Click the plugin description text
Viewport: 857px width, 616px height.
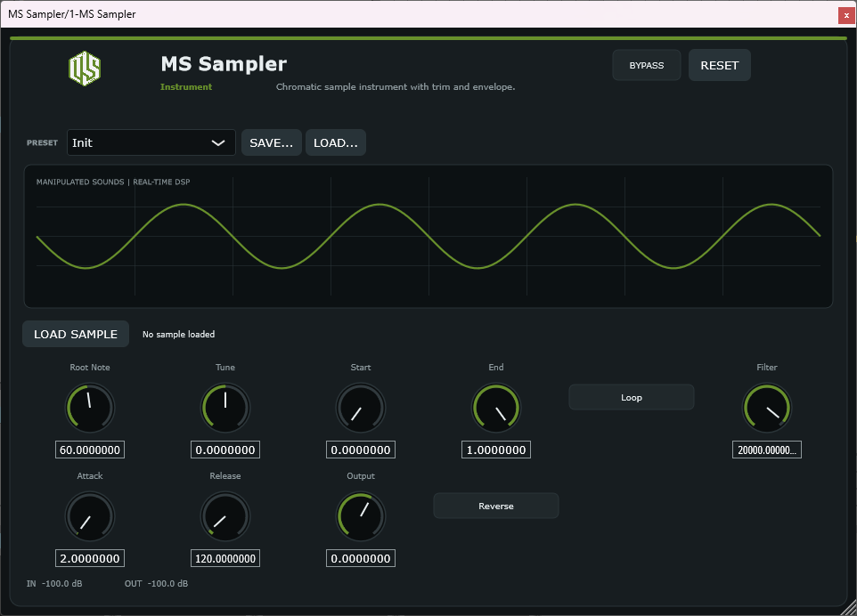(x=396, y=87)
